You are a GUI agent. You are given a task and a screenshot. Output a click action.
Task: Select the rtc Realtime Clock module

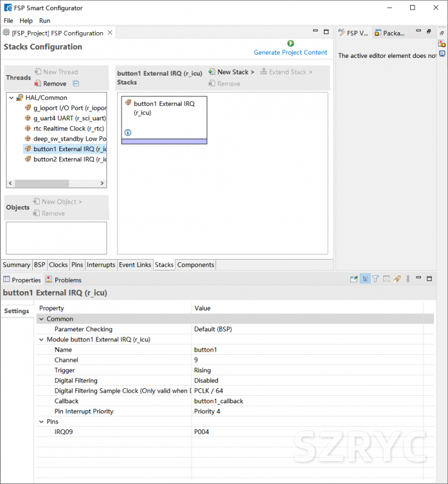(x=68, y=129)
